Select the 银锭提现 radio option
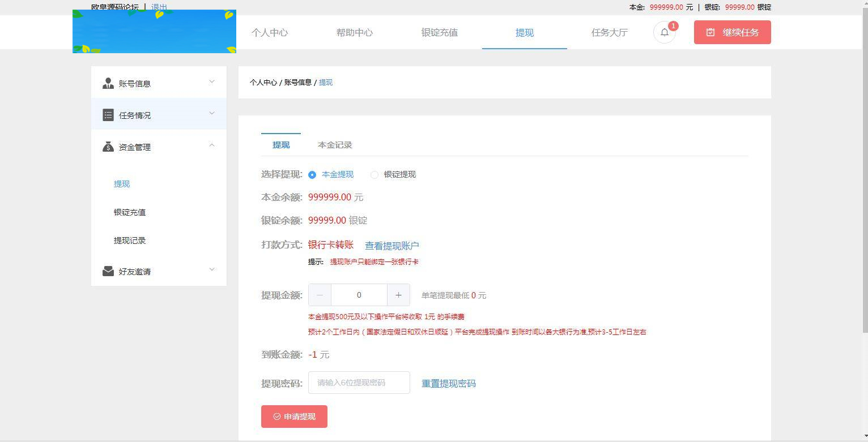 point(374,174)
